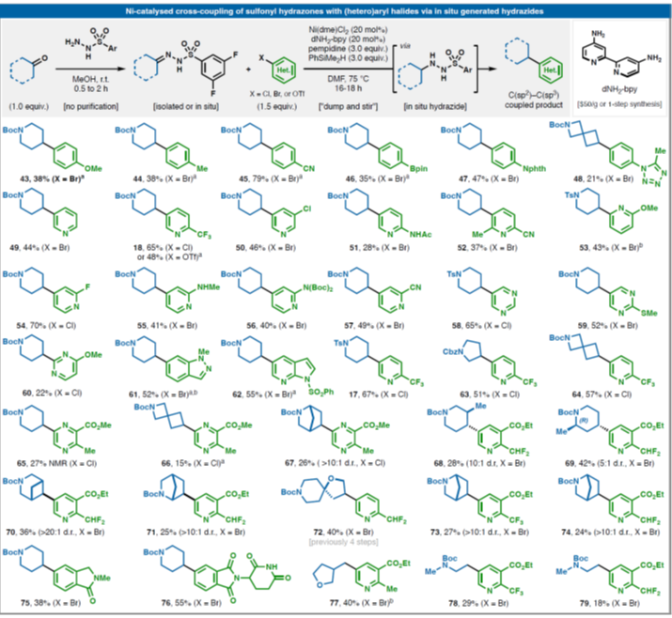Click the green Het. aryl halide ring
This screenshot has width=672, height=618.
(x=284, y=69)
